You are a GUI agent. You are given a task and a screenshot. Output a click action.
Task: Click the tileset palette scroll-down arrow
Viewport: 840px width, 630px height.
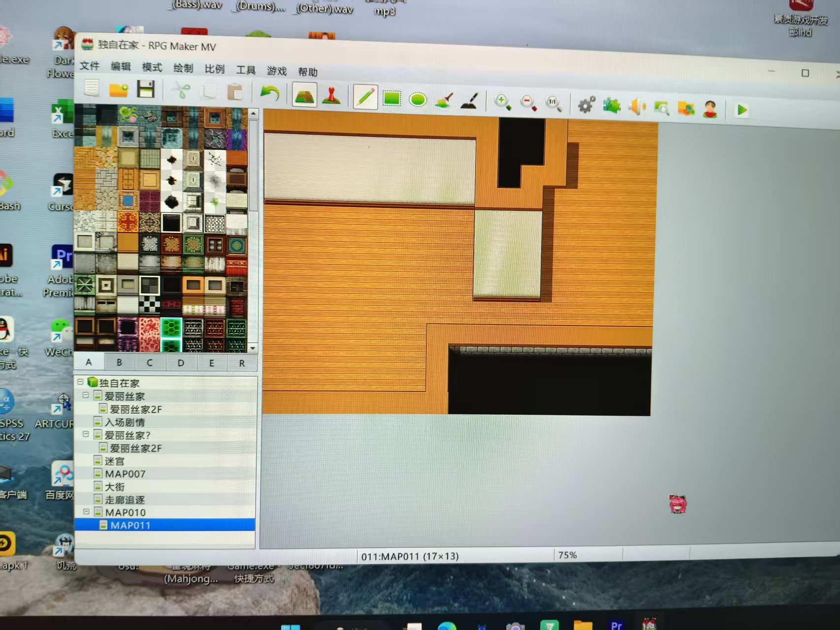[253, 348]
